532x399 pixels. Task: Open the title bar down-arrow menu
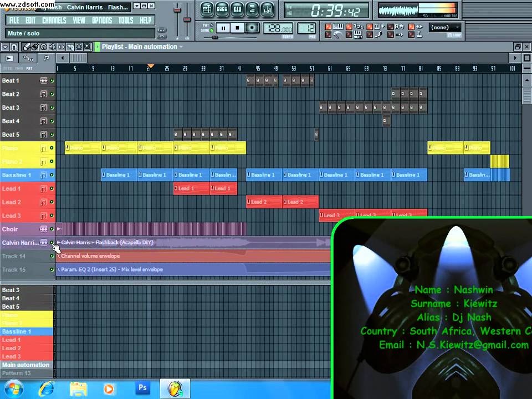[x=137, y=6]
